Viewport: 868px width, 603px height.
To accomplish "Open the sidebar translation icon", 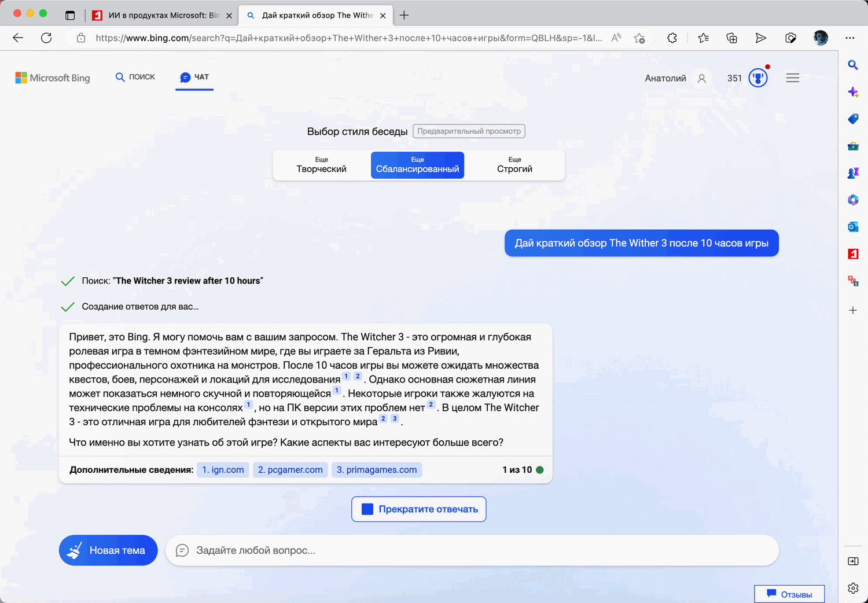I will coord(853,281).
